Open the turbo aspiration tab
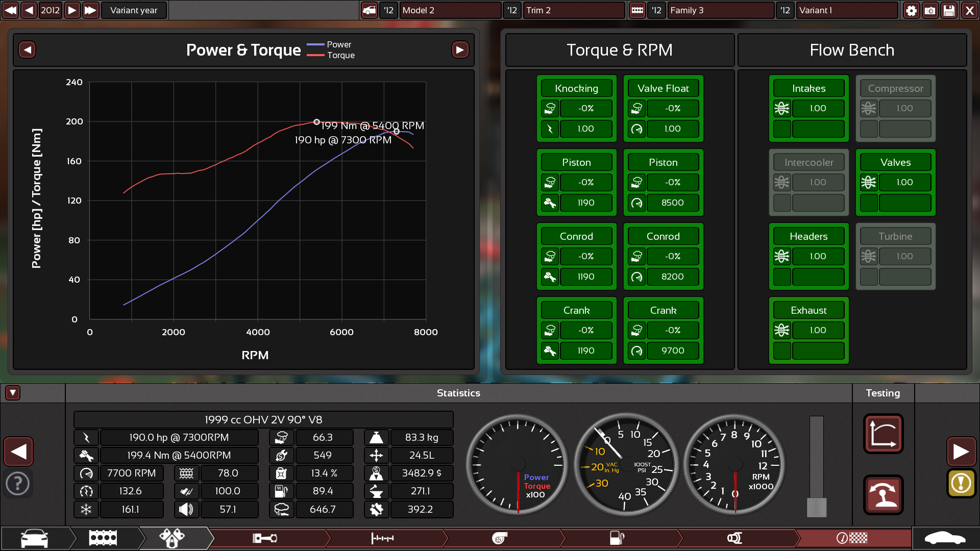The height and width of the screenshot is (551, 980). point(500,538)
